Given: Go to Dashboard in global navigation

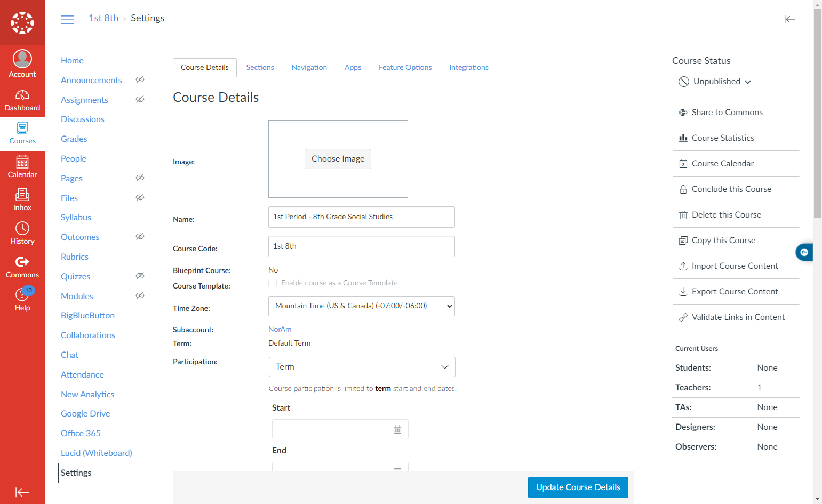Looking at the screenshot, I should (x=22, y=101).
